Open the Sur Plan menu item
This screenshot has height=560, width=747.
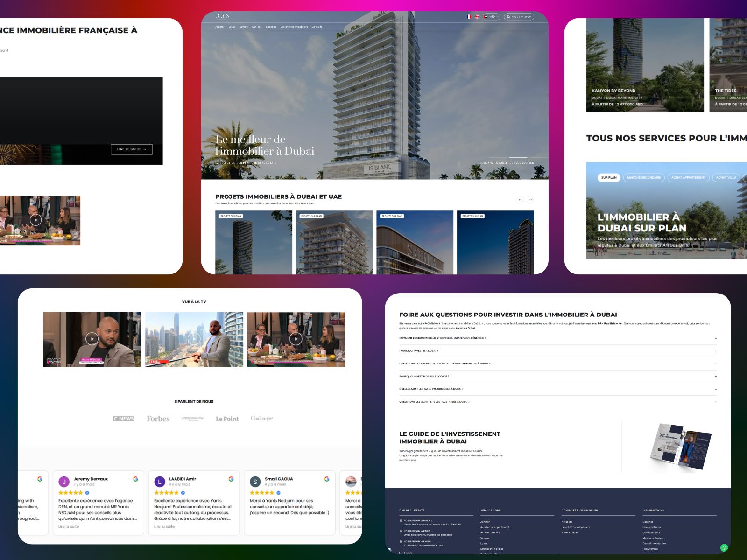coord(257,27)
